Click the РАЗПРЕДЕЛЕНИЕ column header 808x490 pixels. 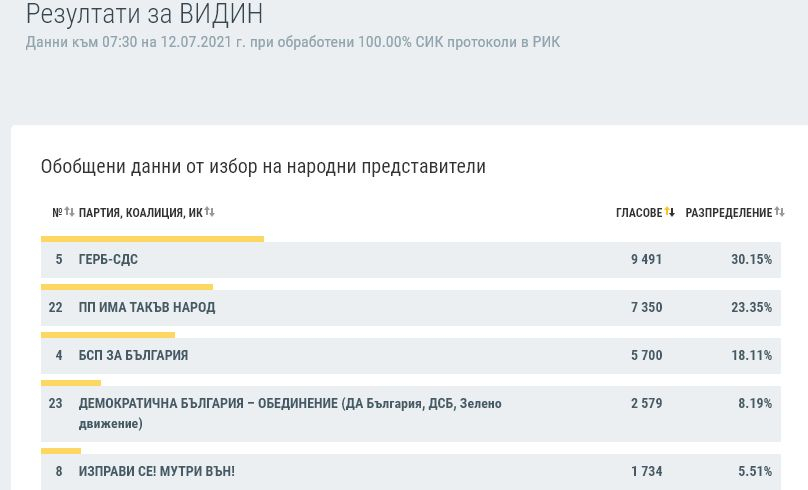[x=729, y=213]
